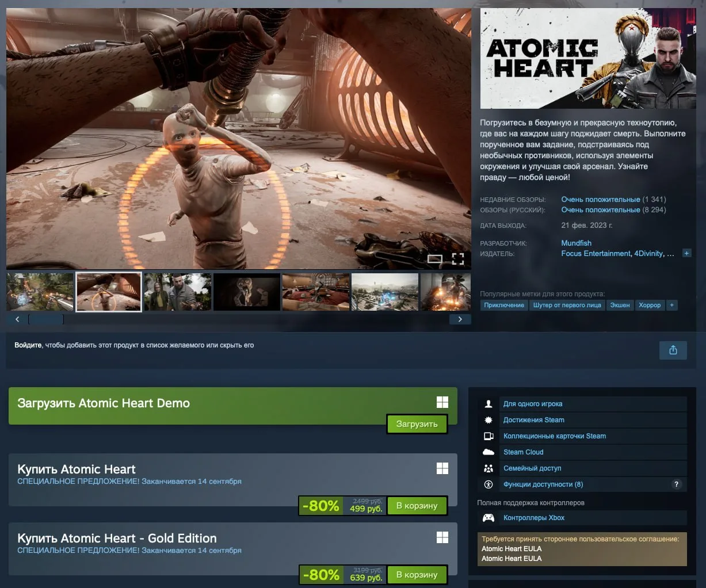
Task: Click the Windows icon on Atomic Heart Demo
Action: pyautogui.click(x=442, y=402)
